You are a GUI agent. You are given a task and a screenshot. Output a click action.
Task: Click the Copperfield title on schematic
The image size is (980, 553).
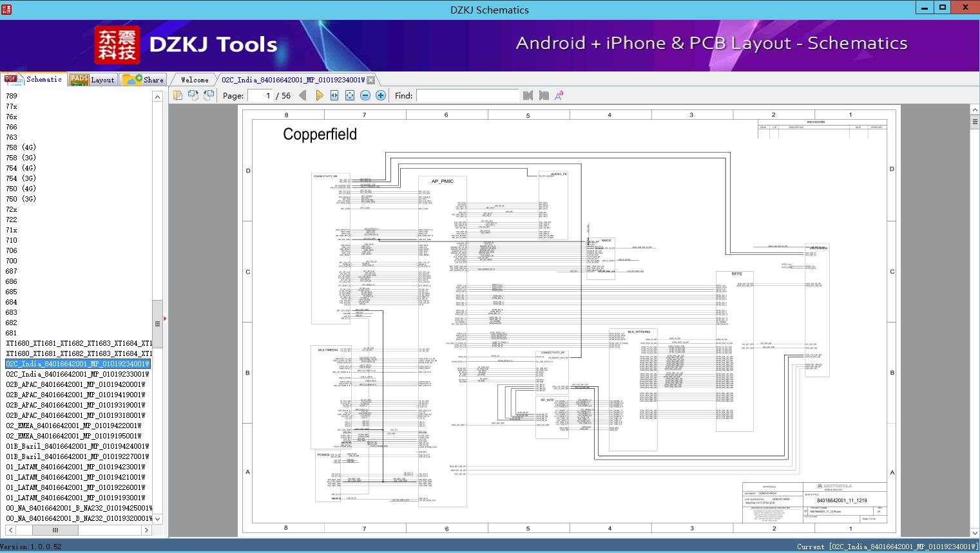[x=320, y=134]
